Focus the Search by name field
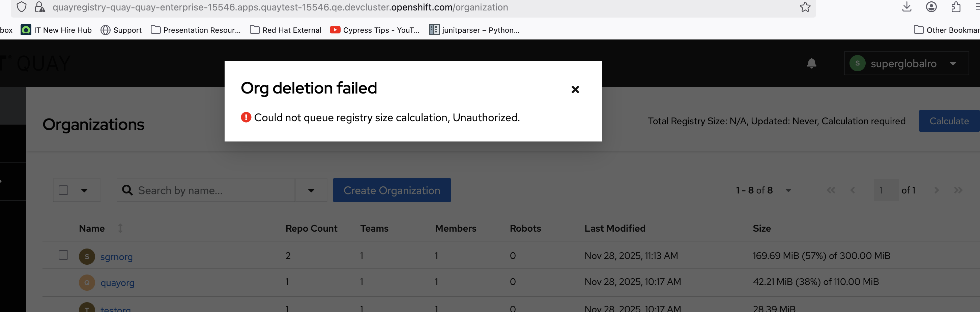The width and height of the screenshot is (980, 312). click(213, 190)
